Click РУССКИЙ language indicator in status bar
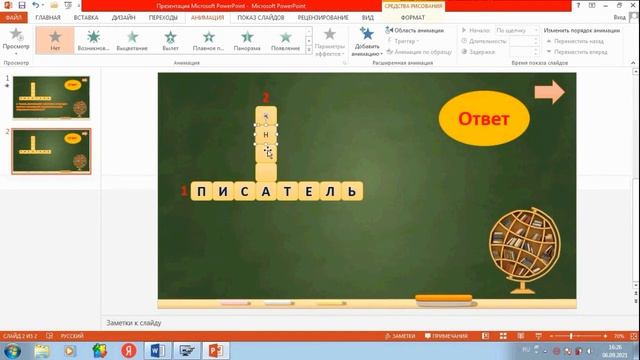 72,336
